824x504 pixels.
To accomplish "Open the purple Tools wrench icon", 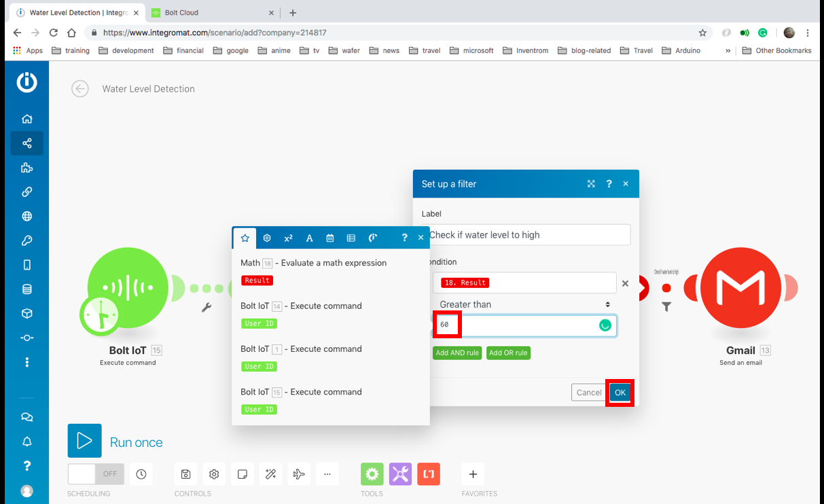I will click(x=400, y=474).
